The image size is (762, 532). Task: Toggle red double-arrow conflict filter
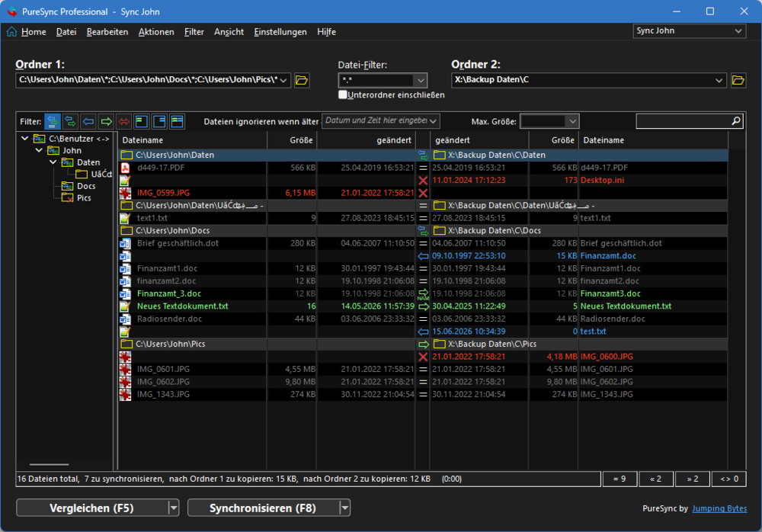(x=124, y=121)
